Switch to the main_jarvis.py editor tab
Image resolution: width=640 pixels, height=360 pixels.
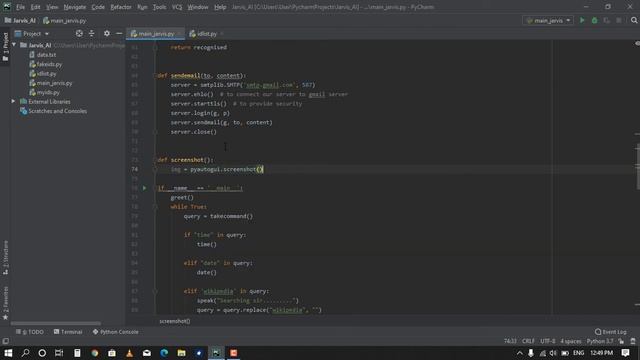click(156, 34)
